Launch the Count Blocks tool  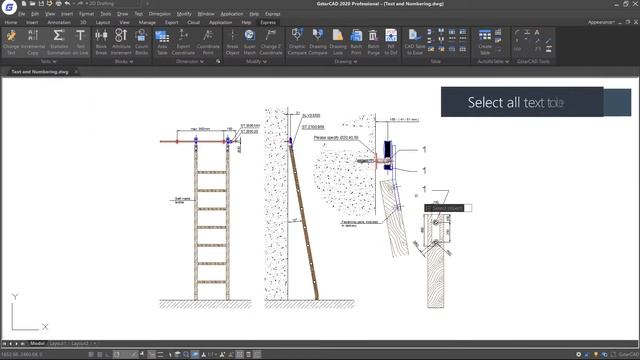coord(142,42)
